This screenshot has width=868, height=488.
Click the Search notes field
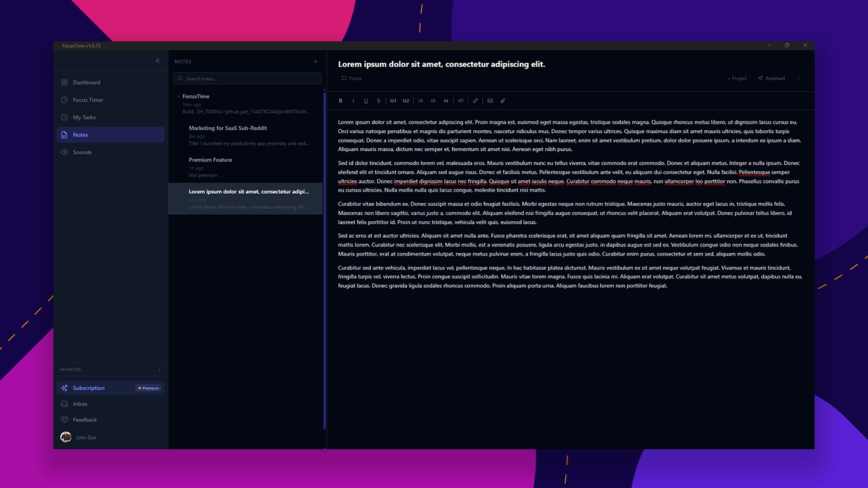[247, 79]
